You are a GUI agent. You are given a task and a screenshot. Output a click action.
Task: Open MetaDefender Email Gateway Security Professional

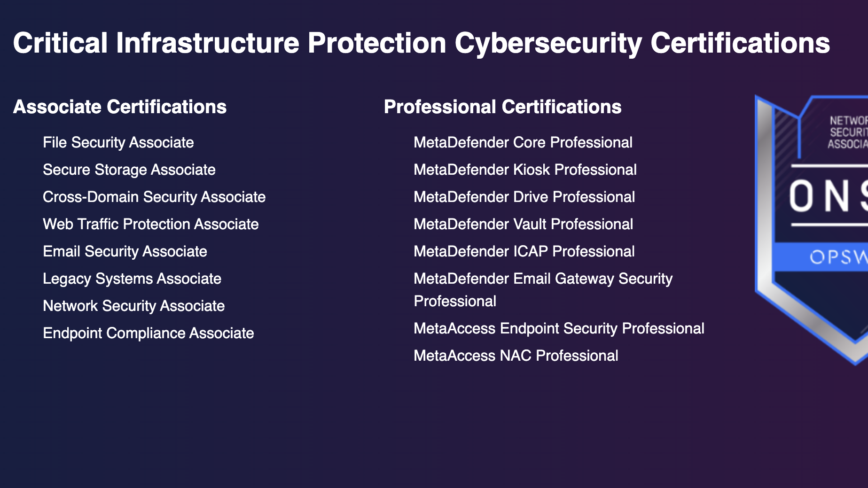543,279
